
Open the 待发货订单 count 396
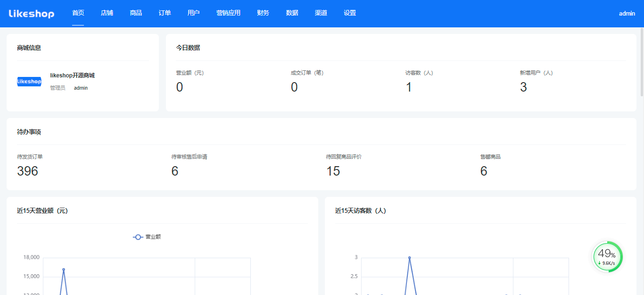[x=27, y=171]
